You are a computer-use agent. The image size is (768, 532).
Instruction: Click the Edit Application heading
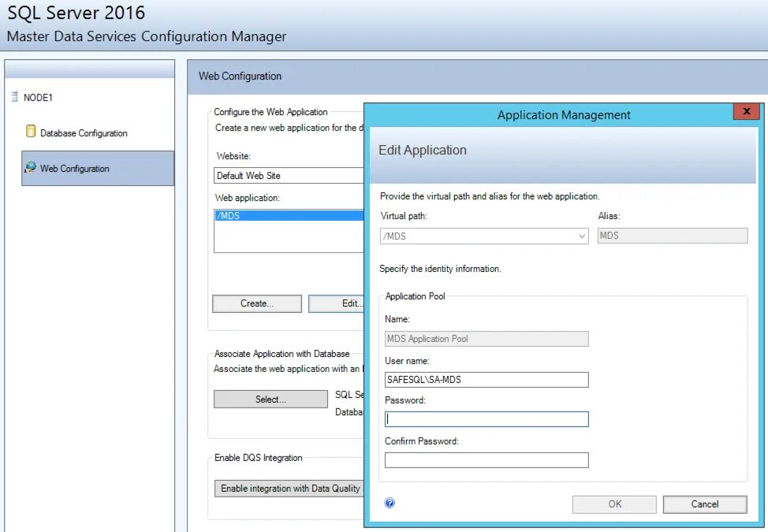tap(422, 151)
